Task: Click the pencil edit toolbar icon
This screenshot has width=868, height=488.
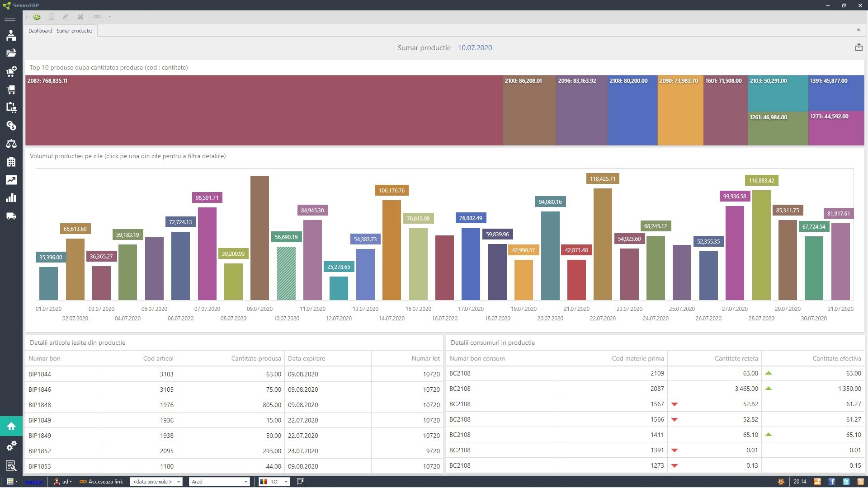Action: 66,17
